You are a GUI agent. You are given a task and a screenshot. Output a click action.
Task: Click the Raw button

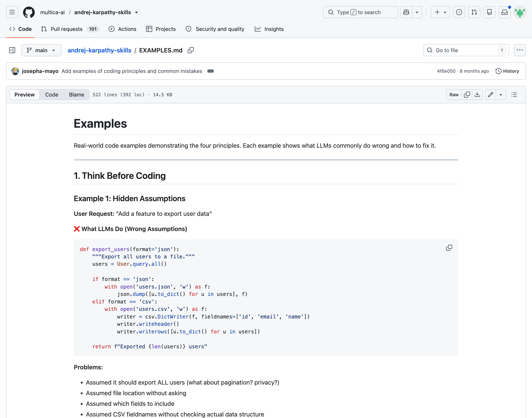tap(454, 94)
